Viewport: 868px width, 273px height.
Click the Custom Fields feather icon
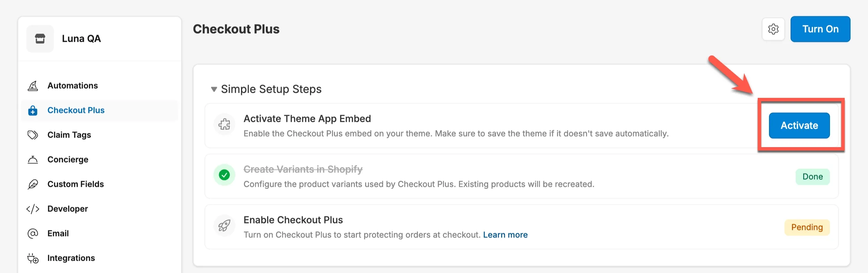pyautogui.click(x=33, y=184)
